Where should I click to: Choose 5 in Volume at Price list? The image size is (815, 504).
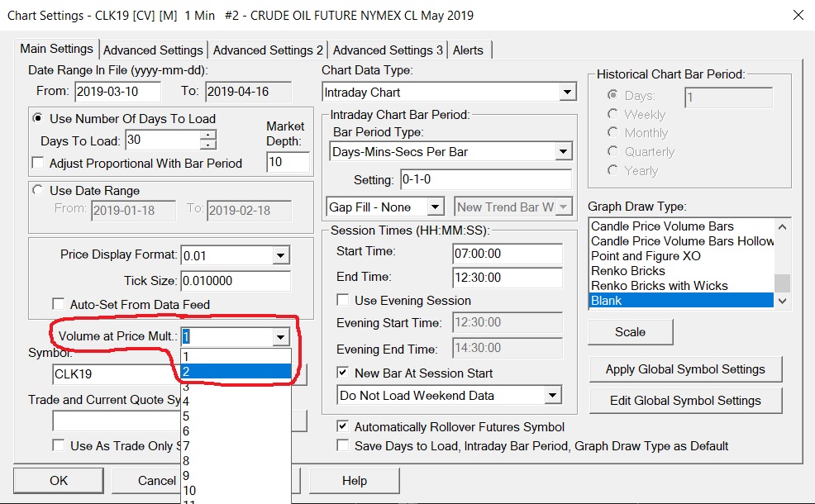(236, 416)
